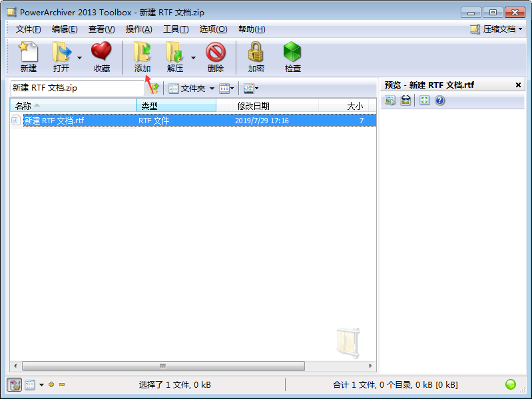
Task: Open the preview layout dropdown icon
Action: pos(251,89)
